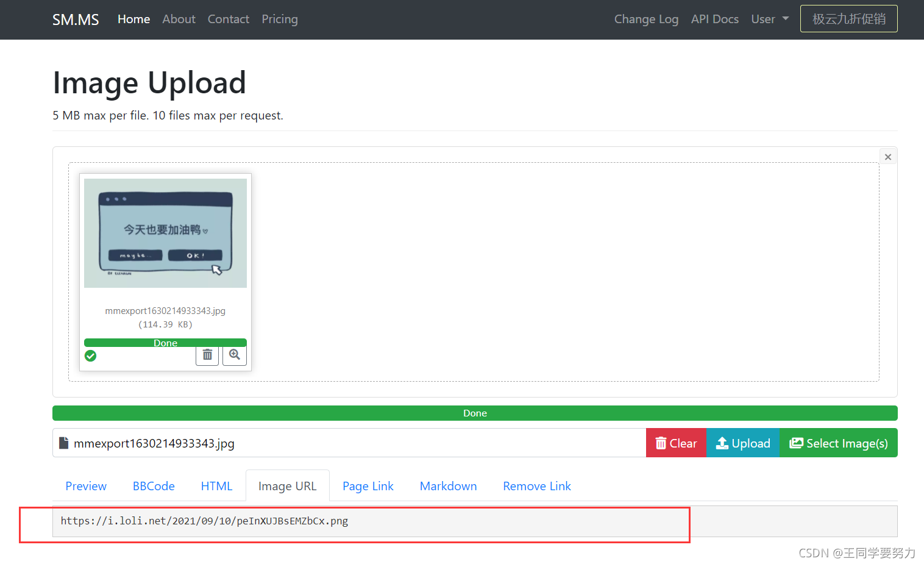Open the Remove Link tab

tap(537, 486)
